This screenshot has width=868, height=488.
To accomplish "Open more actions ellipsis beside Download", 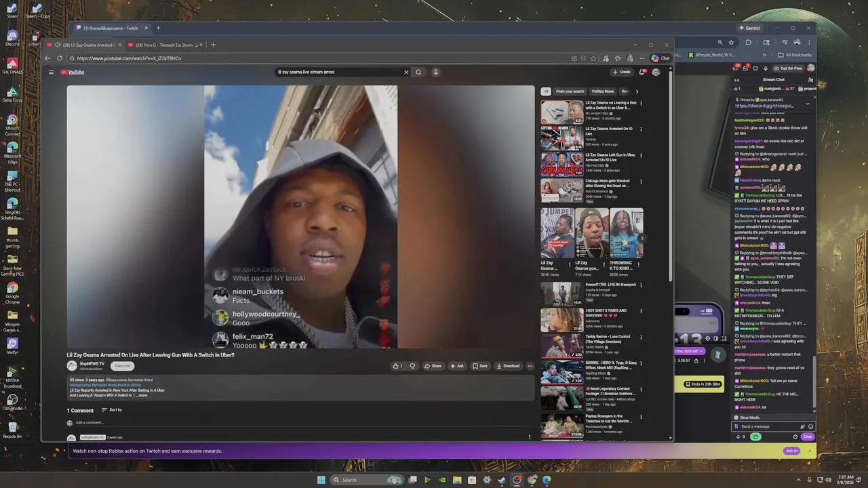I will coord(530,366).
